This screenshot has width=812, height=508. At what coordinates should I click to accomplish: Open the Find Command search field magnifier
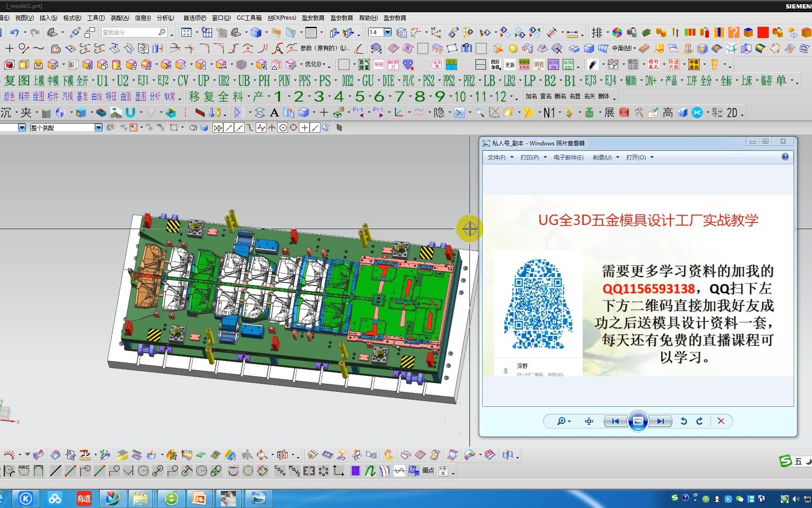point(162,32)
